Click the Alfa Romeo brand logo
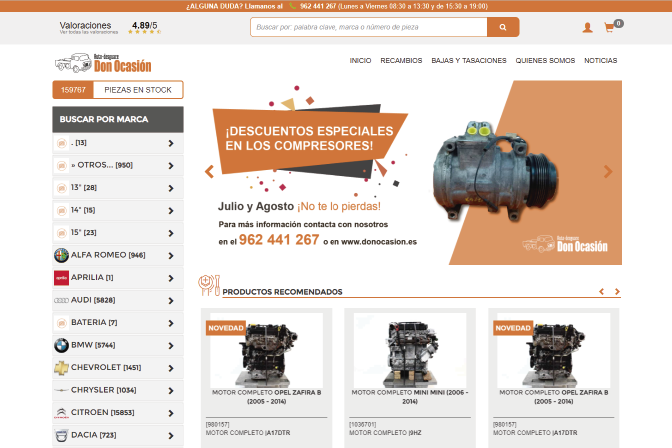Image resolution: width=672 pixels, height=448 pixels. click(x=61, y=256)
